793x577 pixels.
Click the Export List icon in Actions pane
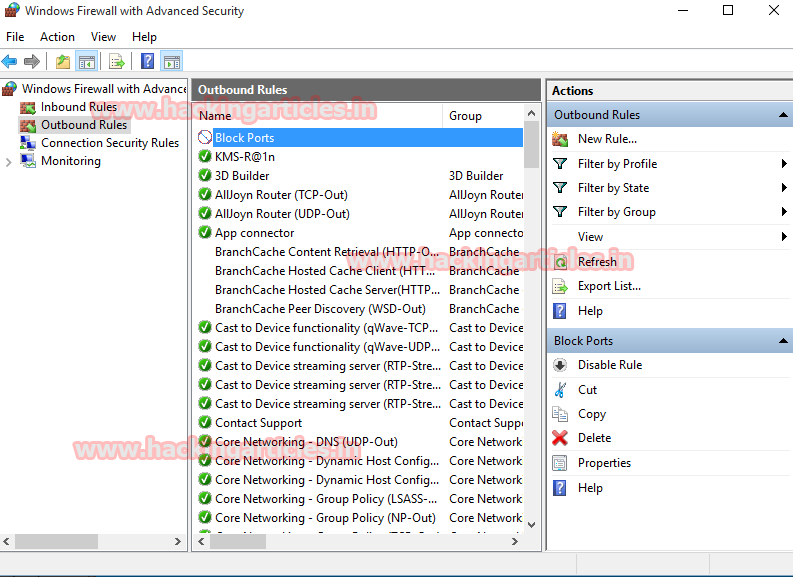point(560,286)
